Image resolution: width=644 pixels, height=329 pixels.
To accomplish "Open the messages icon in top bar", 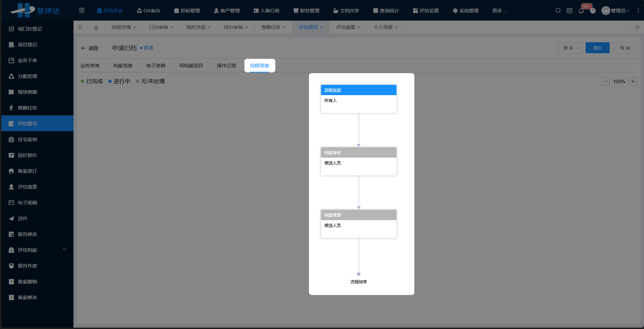I will coord(570,11).
